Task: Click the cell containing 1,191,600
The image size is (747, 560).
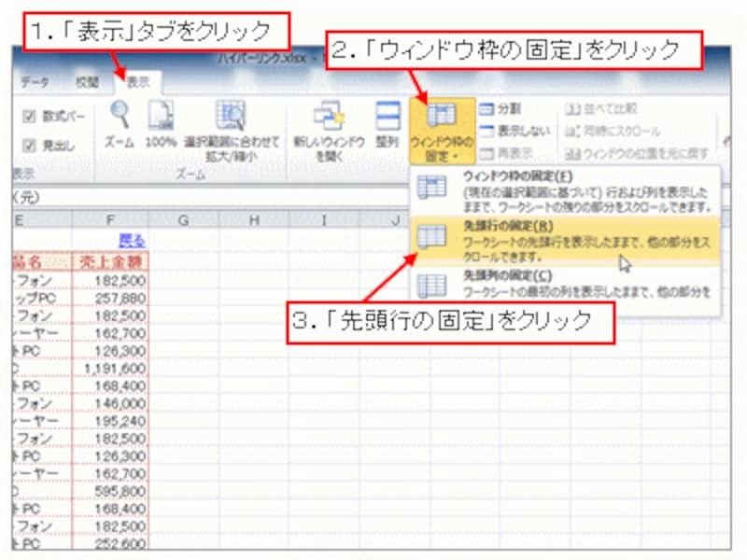Action: 110,369
